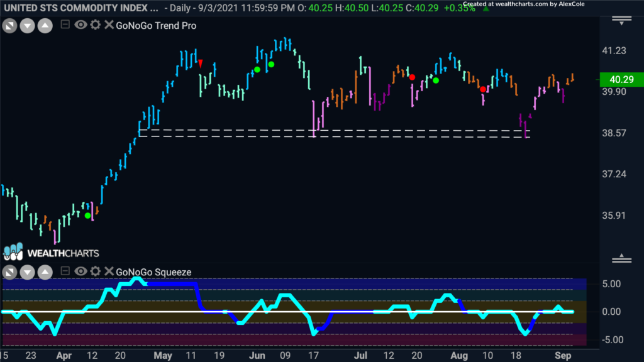Click the GoNoGo Trend Pro label
This screenshot has height=362, width=644.
pyautogui.click(x=156, y=26)
